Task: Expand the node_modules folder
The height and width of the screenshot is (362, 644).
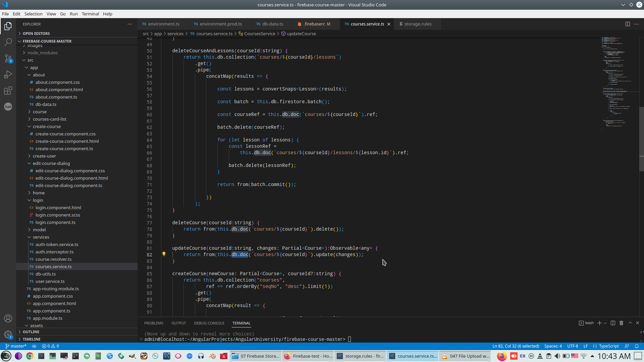Action: tap(42, 53)
